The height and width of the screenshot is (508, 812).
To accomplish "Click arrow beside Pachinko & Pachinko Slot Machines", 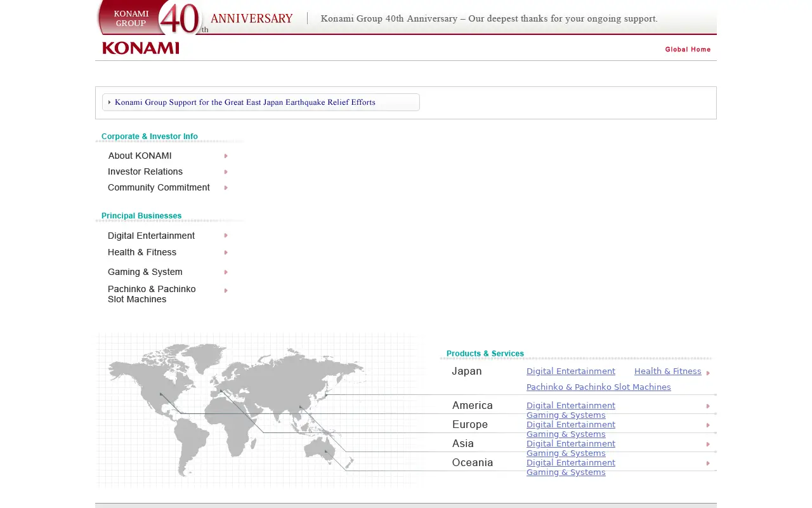I will click(x=226, y=291).
